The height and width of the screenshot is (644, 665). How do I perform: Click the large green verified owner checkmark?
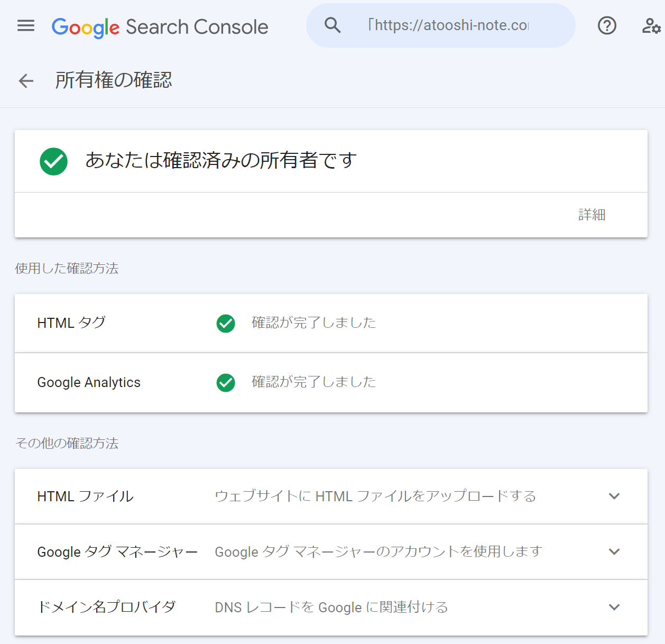tap(54, 161)
